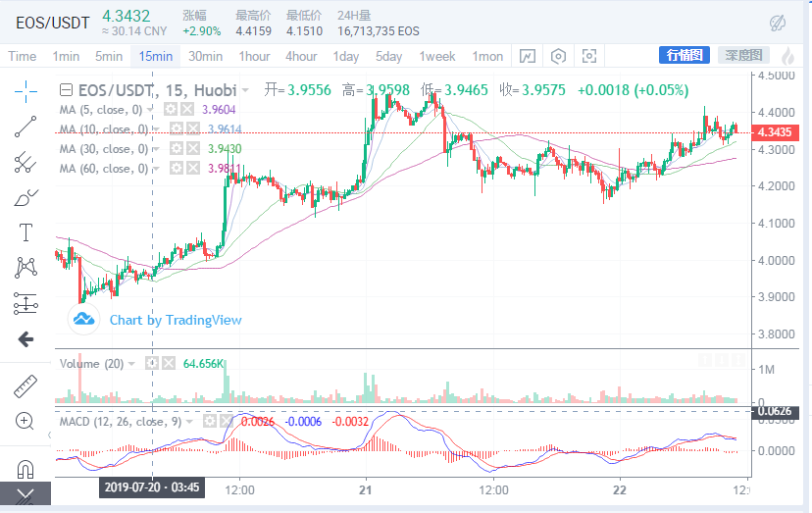Open settings for MACD indicator
The width and height of the screenshot is (812, 513).
tap(209, 421)
